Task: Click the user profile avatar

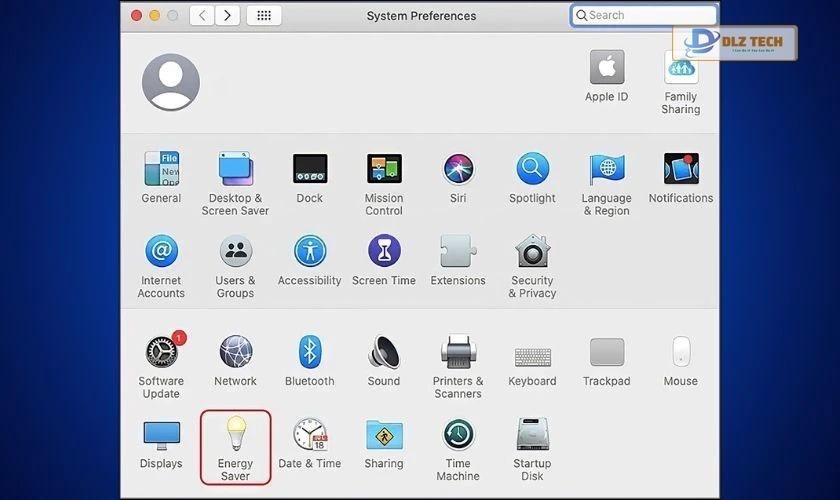Action: pos(171,82)
